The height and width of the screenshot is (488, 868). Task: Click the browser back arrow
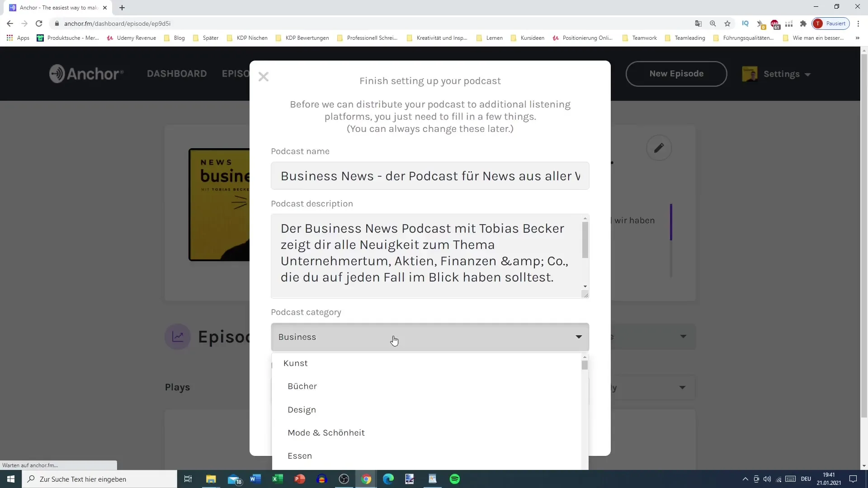pos(10,23)
